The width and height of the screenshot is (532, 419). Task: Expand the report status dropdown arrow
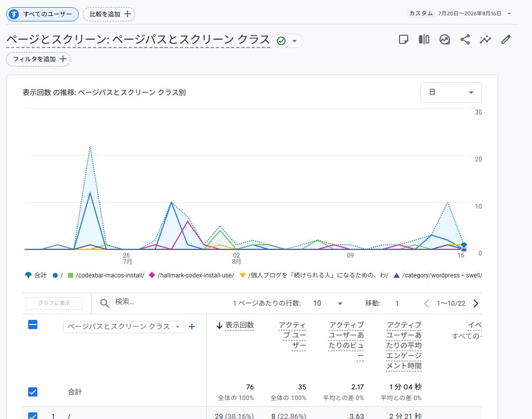[295, 41]
